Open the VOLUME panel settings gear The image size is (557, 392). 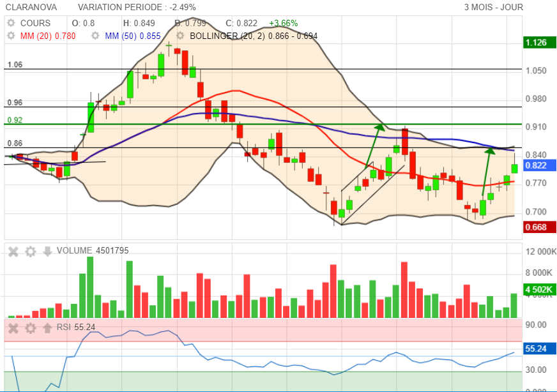pyautogui.click(x=31, y=252)
